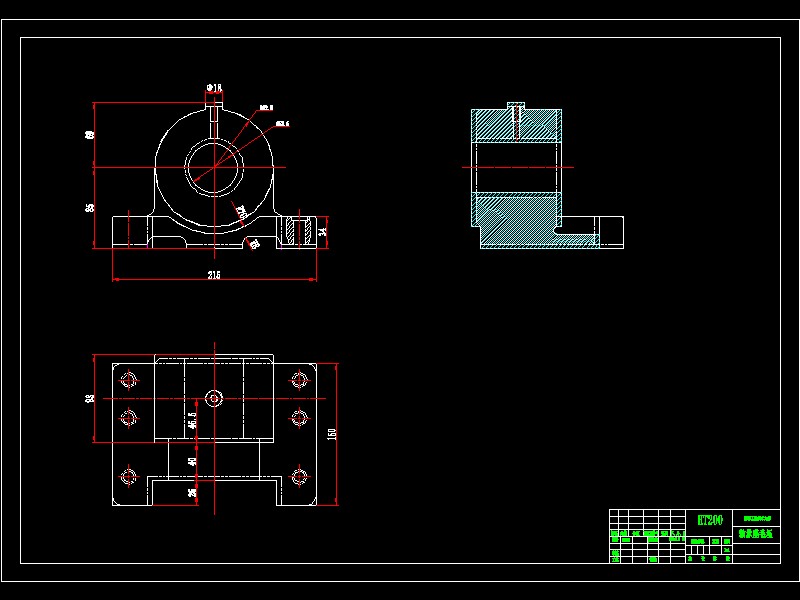Select the bottom-right bolt hole in plan view

coord(299,477)
